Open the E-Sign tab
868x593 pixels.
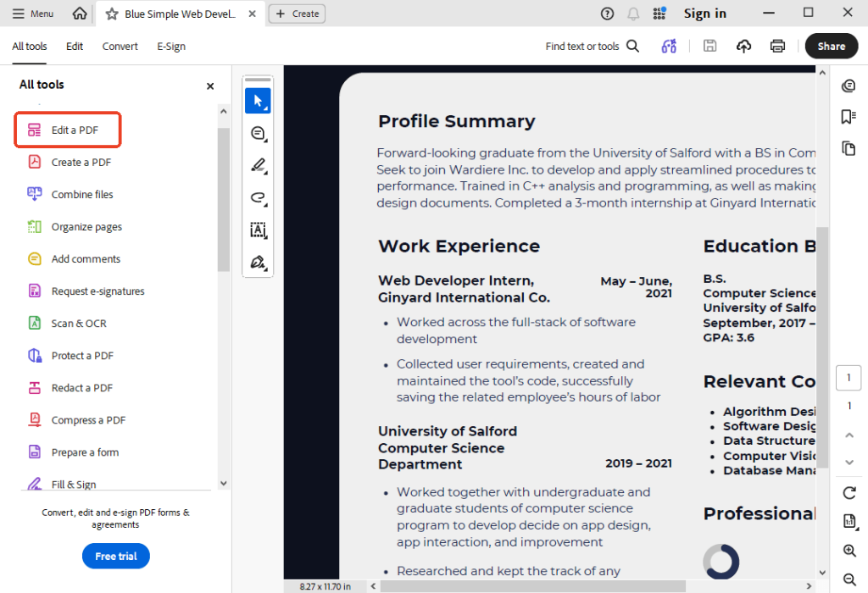pos(171,47)
